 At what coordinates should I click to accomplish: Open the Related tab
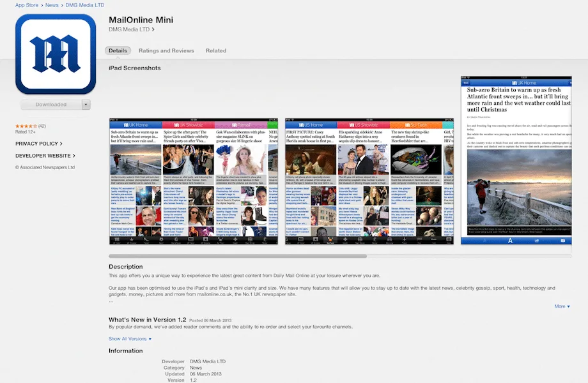click(x=215, y=50)
